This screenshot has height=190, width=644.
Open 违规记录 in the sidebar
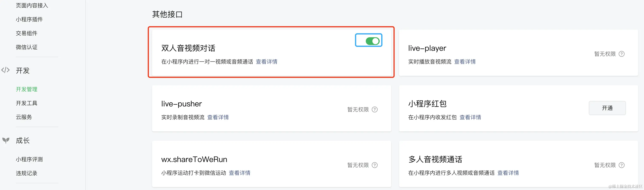click(26, 173)
